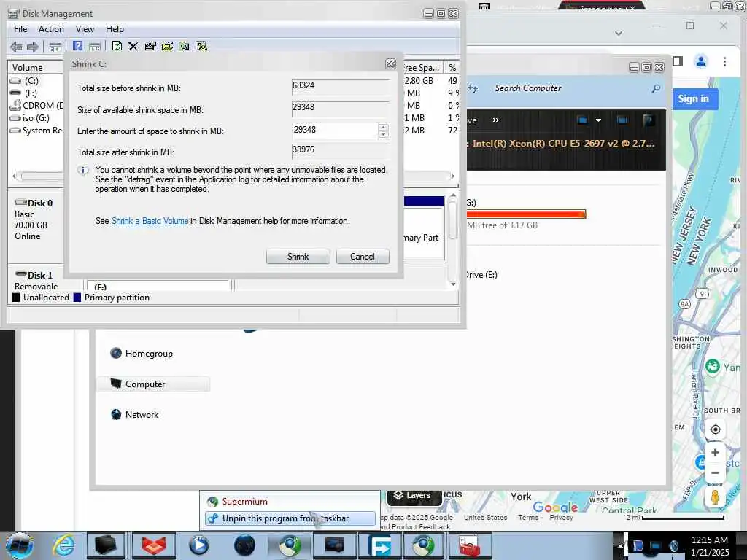The height and width of the screenshot is (560, 747).
Task: Launch Internet Explorer from the taskbar
Action: [64, 545]
